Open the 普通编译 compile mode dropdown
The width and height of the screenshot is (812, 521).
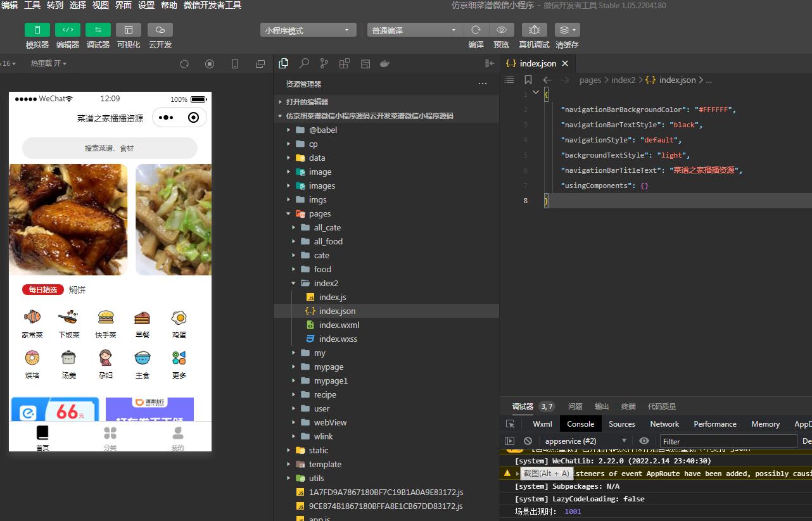tap(415, 30)
